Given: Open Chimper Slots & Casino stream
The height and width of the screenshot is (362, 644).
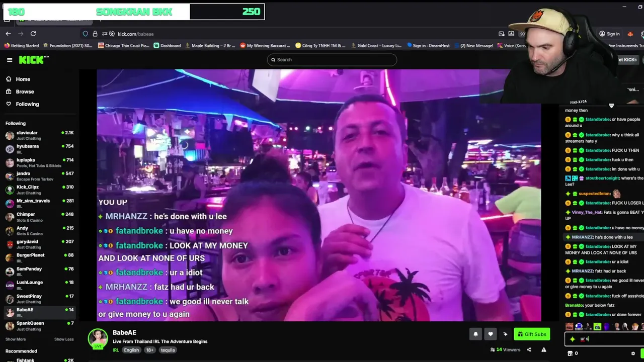Looking at the screenshot, I should (x=39, y=217).
